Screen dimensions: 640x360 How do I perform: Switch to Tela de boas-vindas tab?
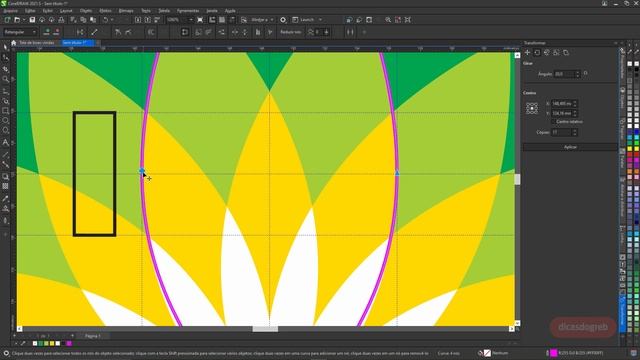[37, 42]
